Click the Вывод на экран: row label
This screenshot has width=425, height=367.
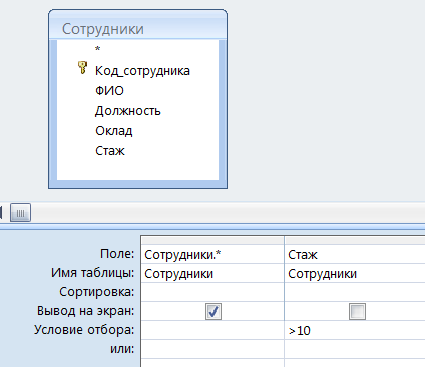tap(85, 311)
